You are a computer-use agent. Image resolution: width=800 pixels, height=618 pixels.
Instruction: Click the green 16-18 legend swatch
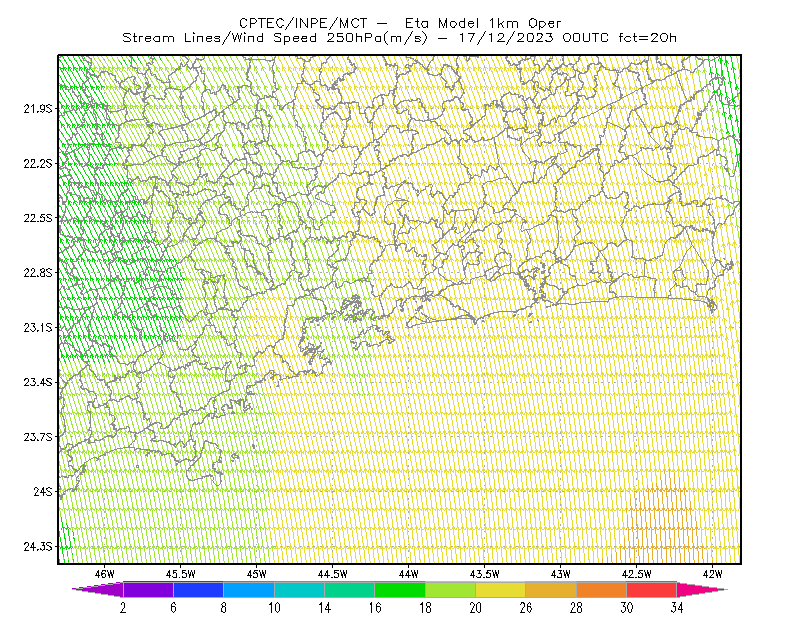pyautogui.click(x=400, y=589)
